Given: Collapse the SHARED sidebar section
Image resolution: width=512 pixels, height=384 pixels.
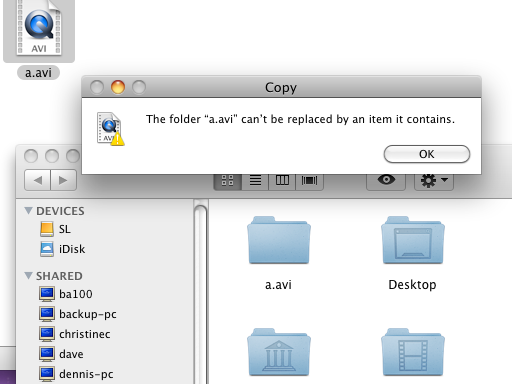Looking at the screenshot, I should [x=28, y=276].
